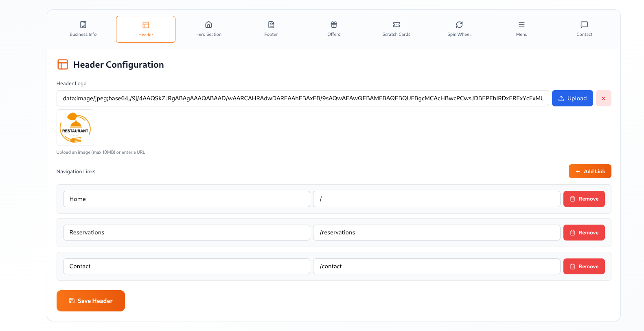
Task: Focus the Reservations link name field
Action: coord(186,232)
